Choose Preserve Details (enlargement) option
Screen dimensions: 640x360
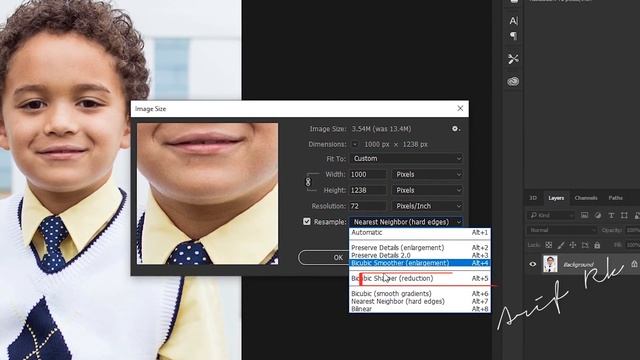point(420,248)
